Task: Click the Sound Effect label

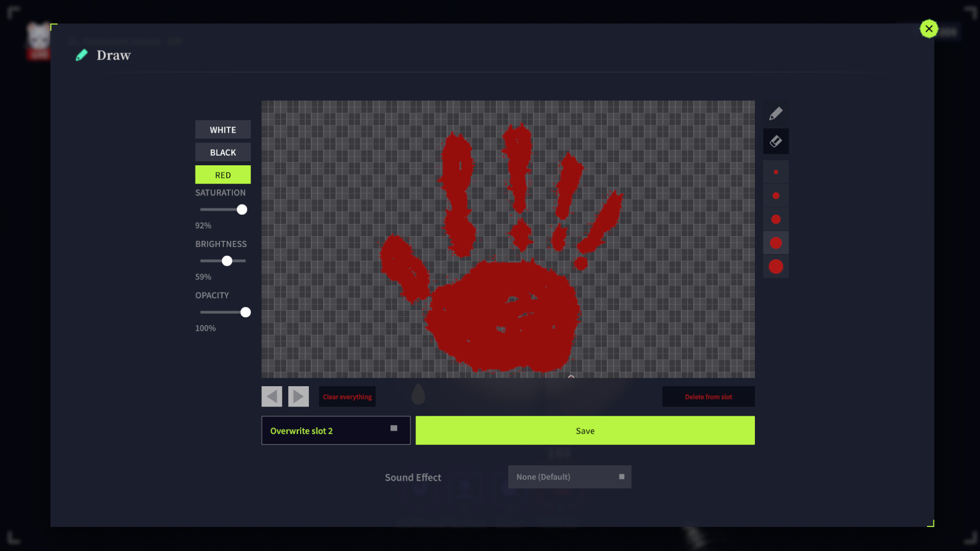Action: (x=413, y=478)
